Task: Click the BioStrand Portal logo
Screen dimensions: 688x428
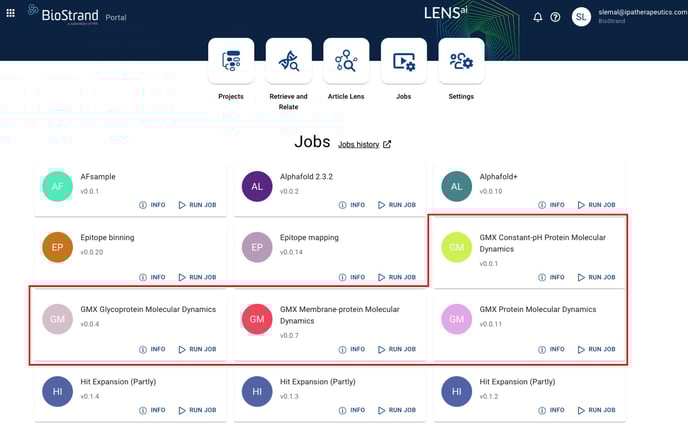Action: (77, 15)
